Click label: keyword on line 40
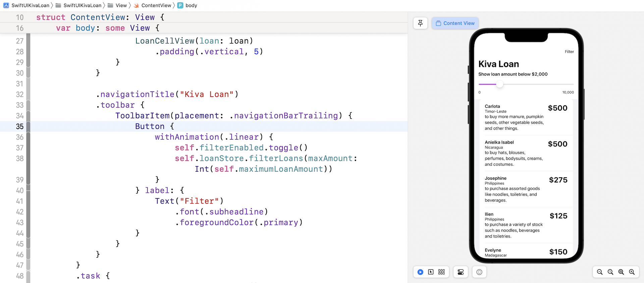The image size is (644, 283). pos(159,190)
